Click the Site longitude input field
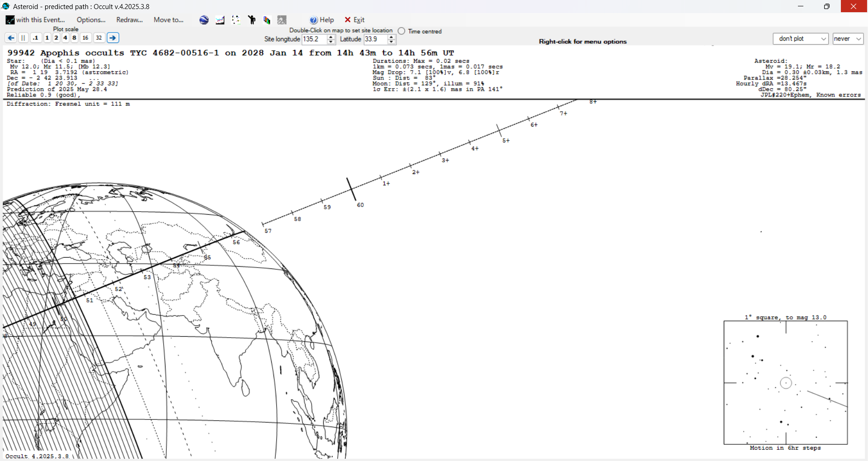Image resolution: width=868 pixels, height=461 pixels. [314, 39]
